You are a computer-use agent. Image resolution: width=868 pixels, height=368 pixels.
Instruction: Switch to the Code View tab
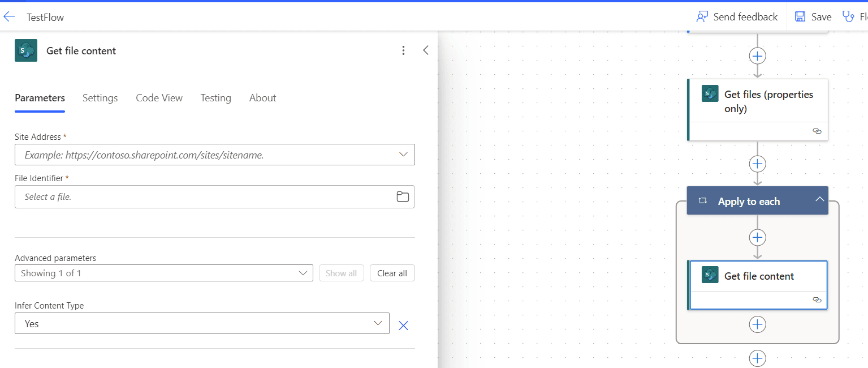[159, 97]
